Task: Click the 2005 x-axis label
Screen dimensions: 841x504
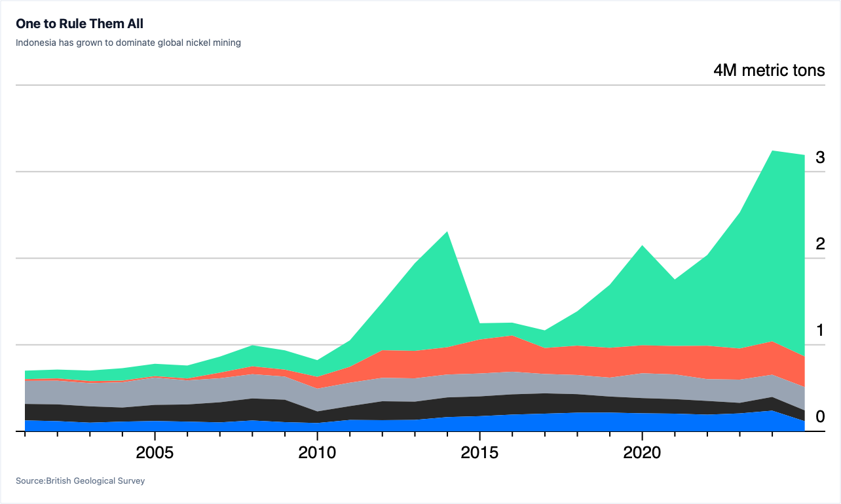Action: tap(155, 452)
